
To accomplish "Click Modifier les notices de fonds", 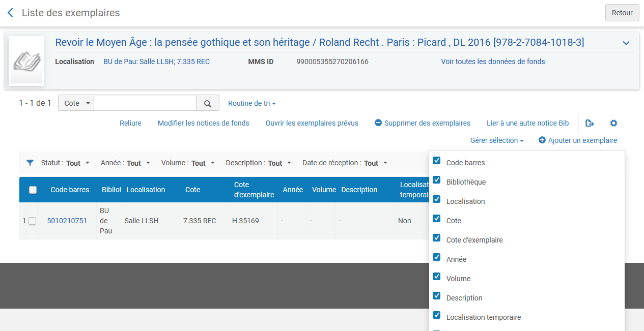I will click(x=203, y=123).
